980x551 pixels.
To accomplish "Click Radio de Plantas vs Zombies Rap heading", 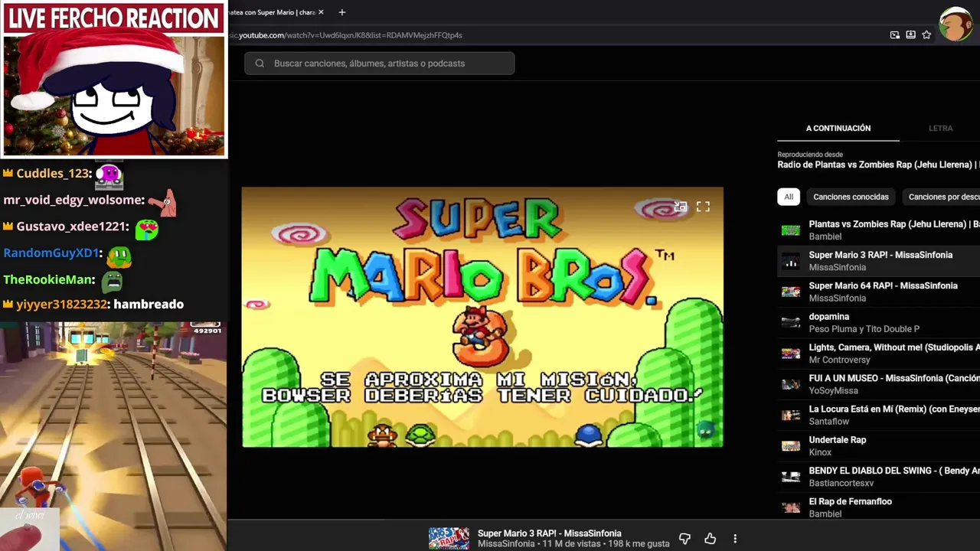I will (x=878, y=165).
